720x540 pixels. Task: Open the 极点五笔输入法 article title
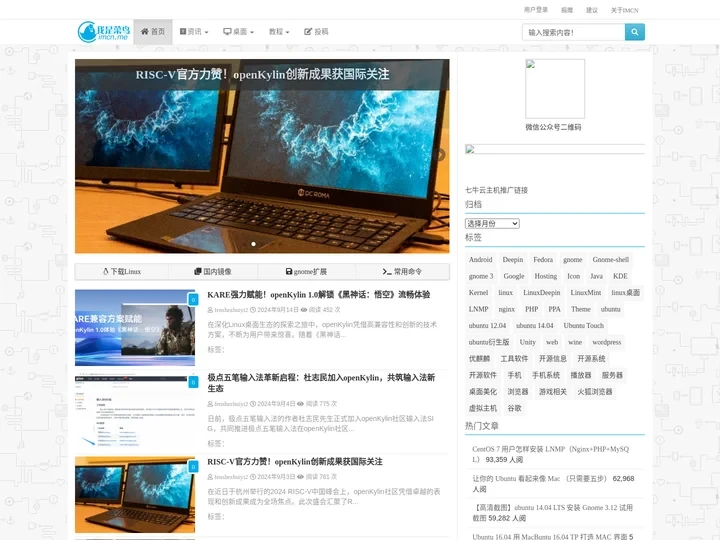point(321,383)
